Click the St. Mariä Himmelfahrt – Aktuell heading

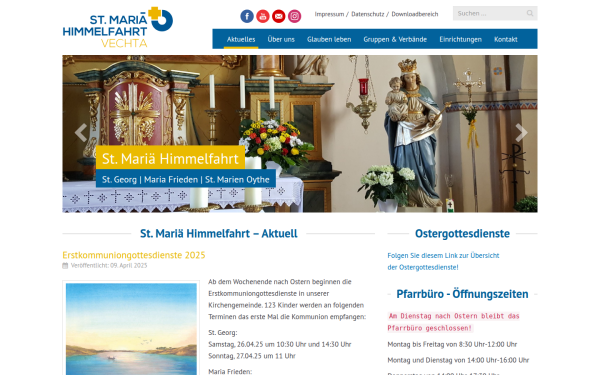pyautogui.click(x=218, y=233)
